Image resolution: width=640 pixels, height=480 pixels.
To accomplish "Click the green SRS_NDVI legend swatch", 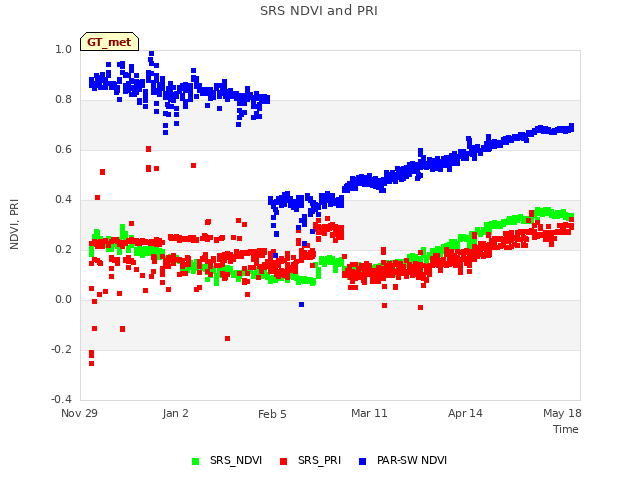I will coord(196,461).
